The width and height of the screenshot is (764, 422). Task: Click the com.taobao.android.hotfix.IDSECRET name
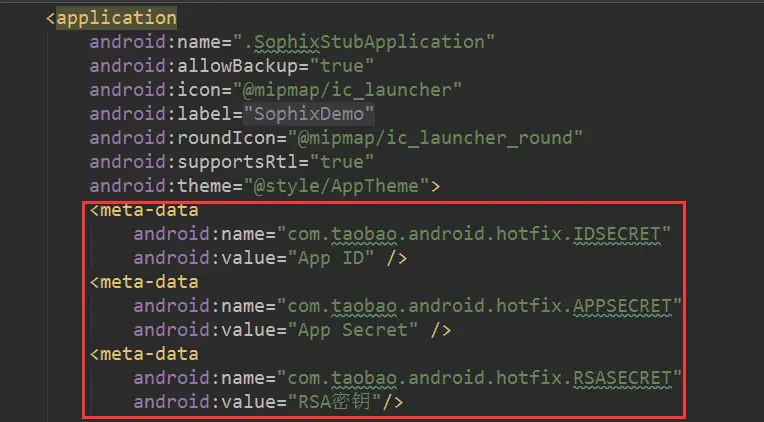(474, 234)
